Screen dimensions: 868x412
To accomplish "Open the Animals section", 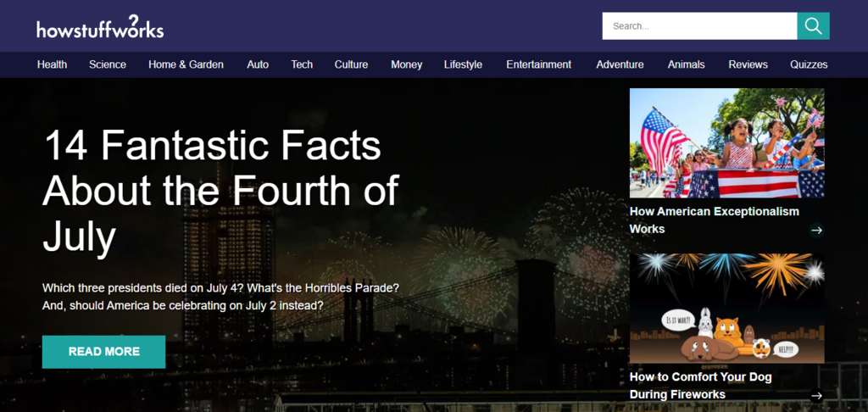I will pyautogui.click(x=686, y=64).
